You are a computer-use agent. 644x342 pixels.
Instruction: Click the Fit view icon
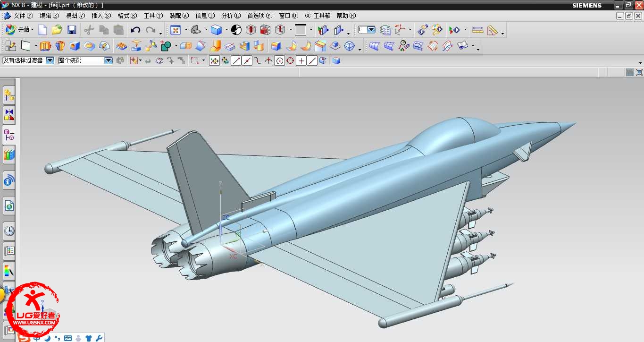pos(176,30)
